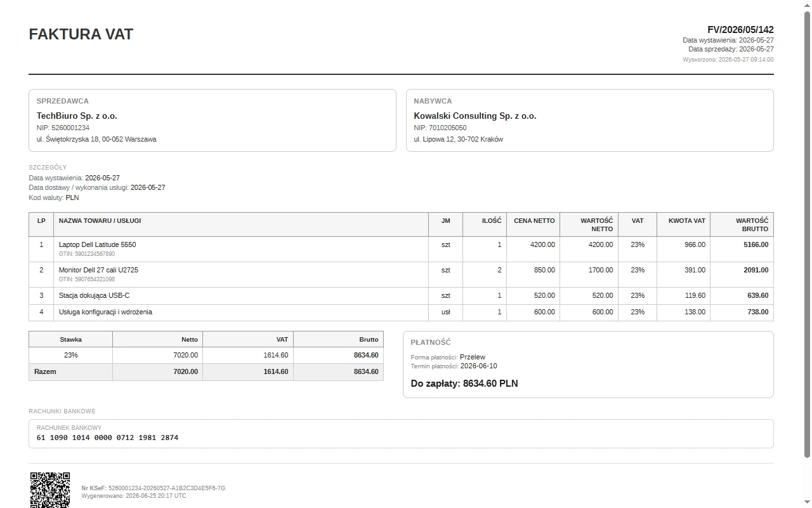Click Data dostawy / wykonania usługi line
812x508 pixels.
click(x=97, y=187)
